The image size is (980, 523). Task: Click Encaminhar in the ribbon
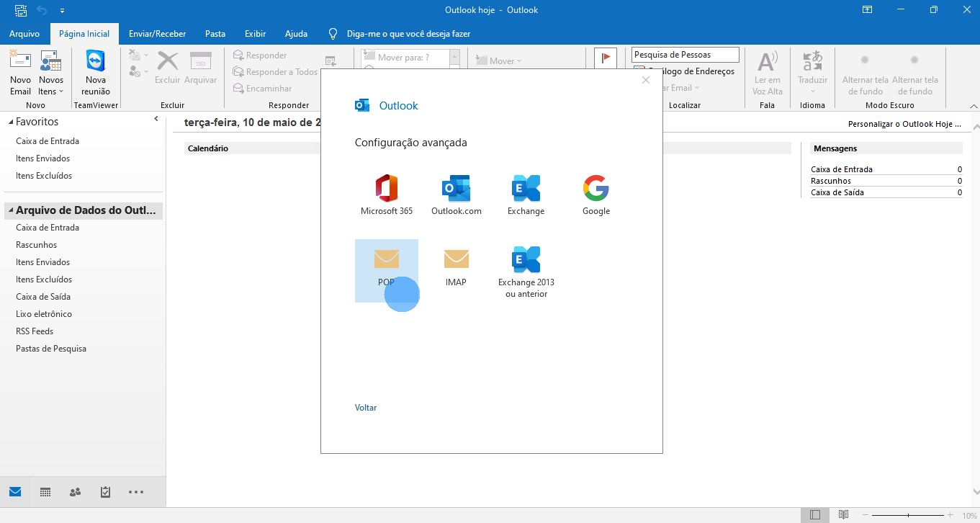click(262, 89)
